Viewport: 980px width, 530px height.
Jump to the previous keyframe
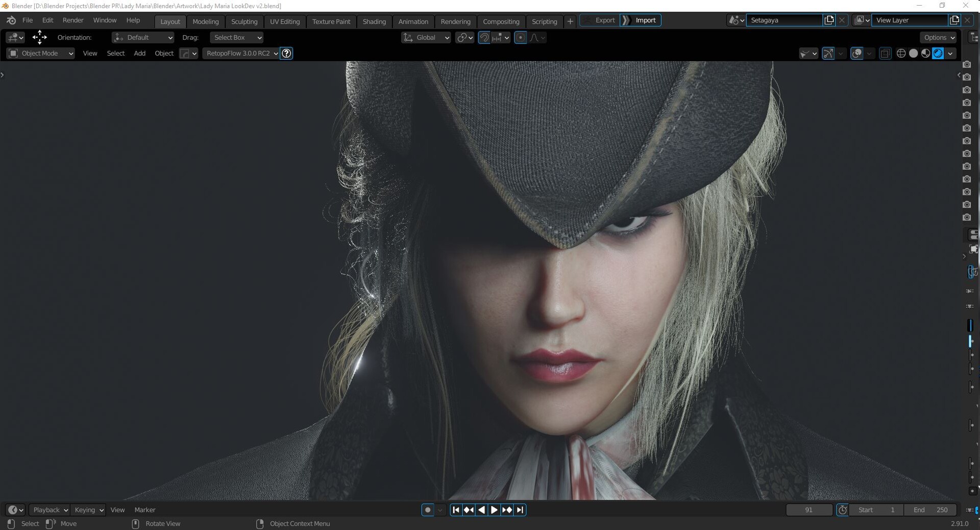[469, 510]
